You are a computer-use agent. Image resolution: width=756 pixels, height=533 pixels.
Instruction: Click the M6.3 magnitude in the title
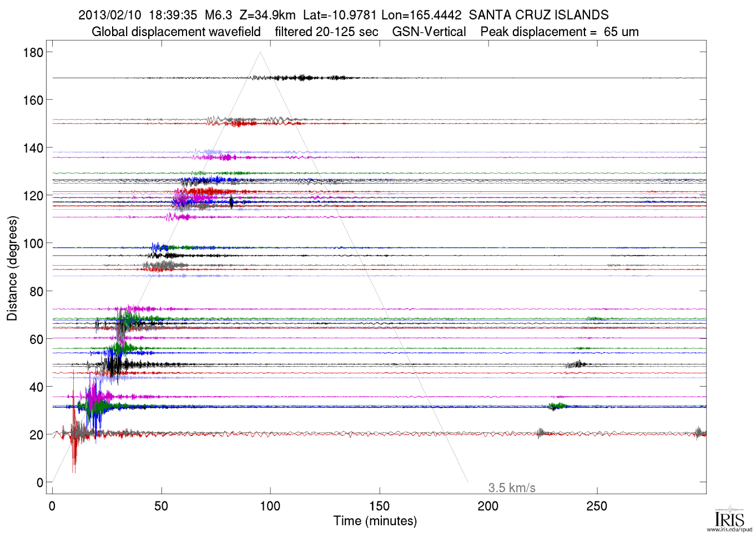click(x=218, y=15)
